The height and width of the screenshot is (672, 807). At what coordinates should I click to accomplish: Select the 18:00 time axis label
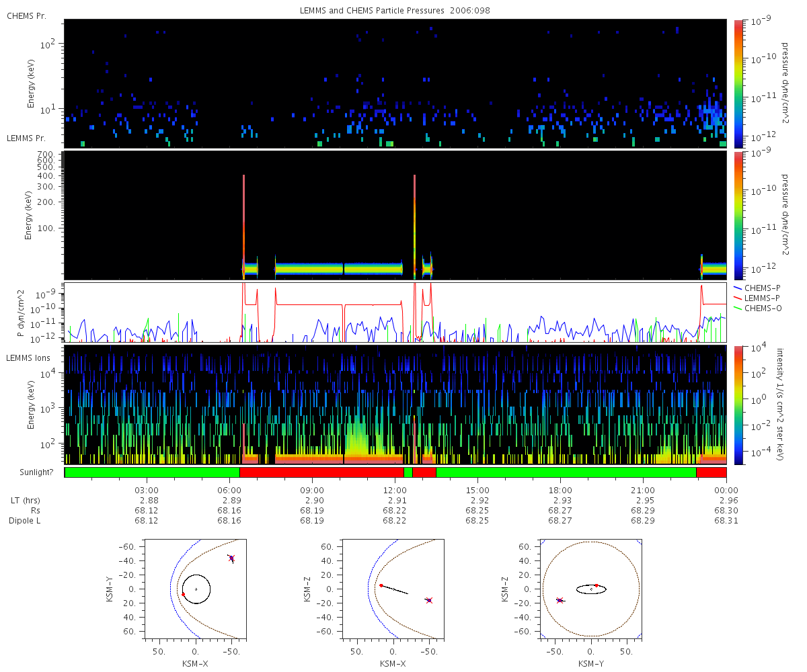click(x=560, y=490)
